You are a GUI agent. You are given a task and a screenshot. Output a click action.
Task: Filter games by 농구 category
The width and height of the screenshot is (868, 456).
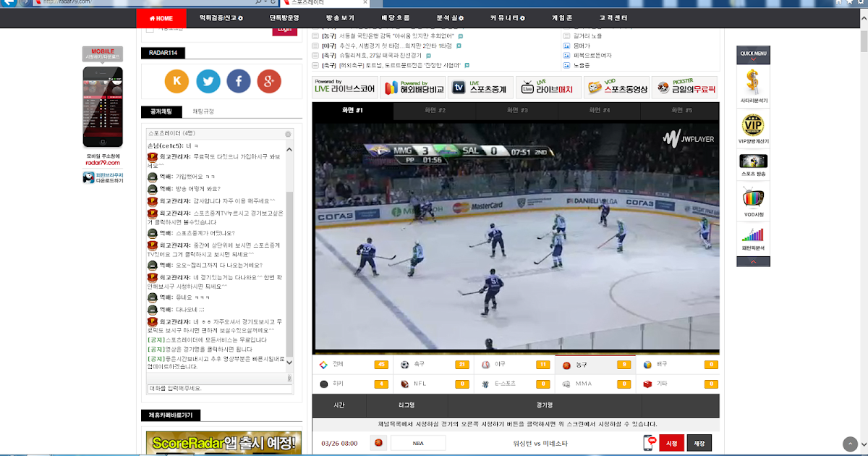click(596, 364)
